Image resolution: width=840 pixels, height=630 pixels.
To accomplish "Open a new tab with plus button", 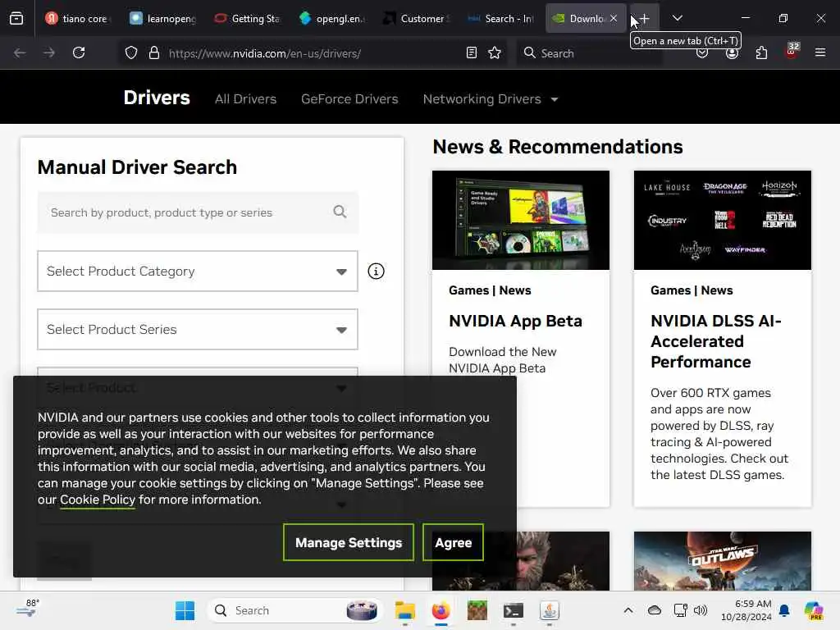I will tap(645, 18).
